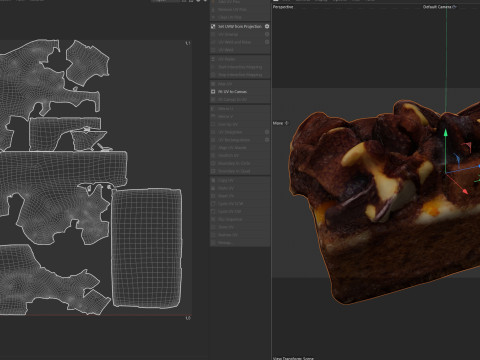Viewport: 480px width, 360px height.
Task: Open gear options beside UV Rectangularize
Action: pos(267,140)
